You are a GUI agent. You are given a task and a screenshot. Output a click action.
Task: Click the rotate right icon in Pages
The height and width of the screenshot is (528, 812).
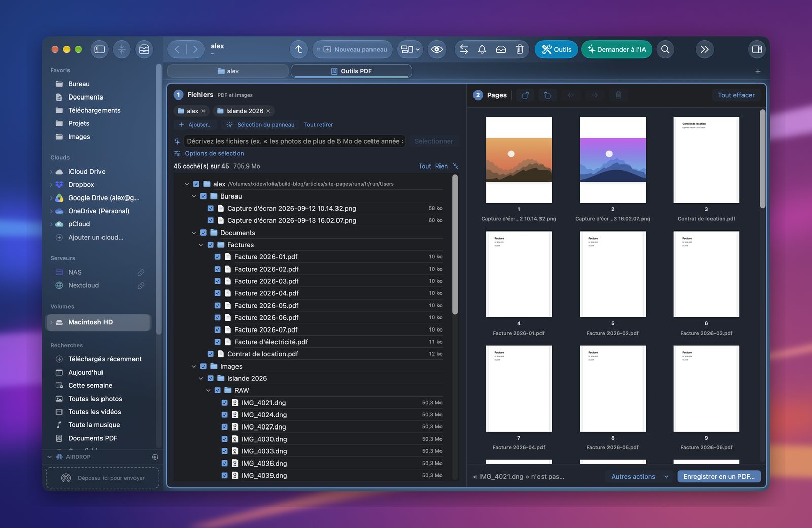coord(547,95)
